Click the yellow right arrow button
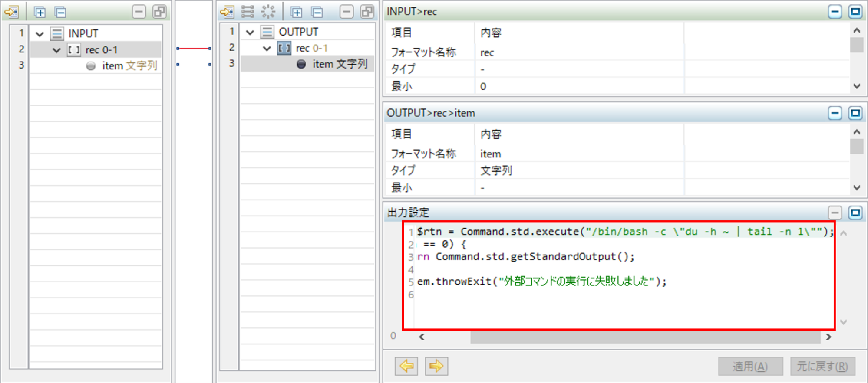Viewport: 868px width, 383px height. pyautogui.click(x=436, y=366)
